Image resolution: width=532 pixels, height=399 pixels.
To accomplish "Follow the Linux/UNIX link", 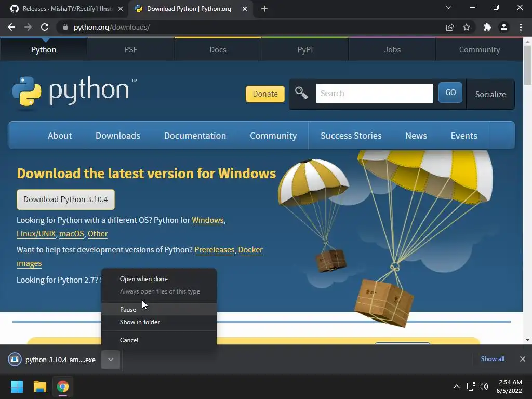I will pos(36,234).
